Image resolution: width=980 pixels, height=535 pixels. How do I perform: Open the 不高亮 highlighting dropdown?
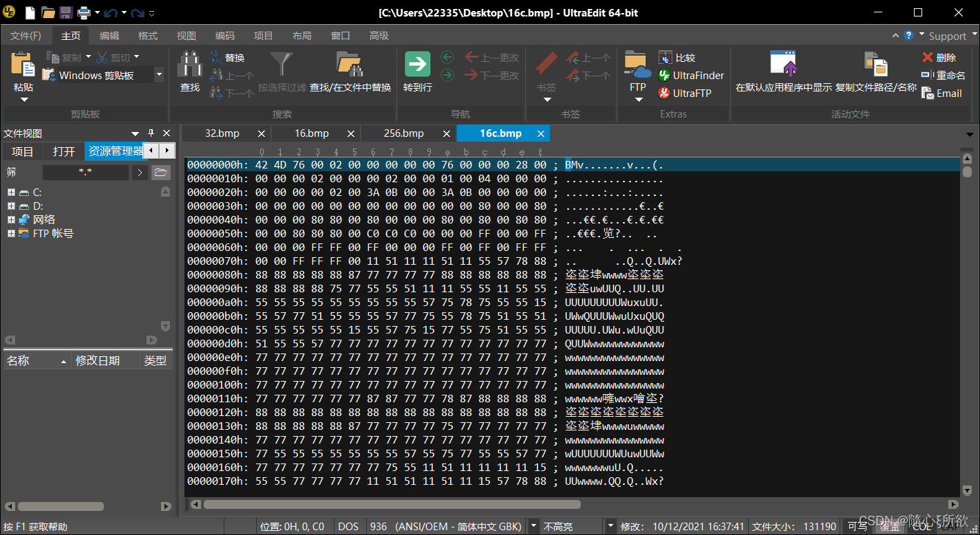pos(610,527)
